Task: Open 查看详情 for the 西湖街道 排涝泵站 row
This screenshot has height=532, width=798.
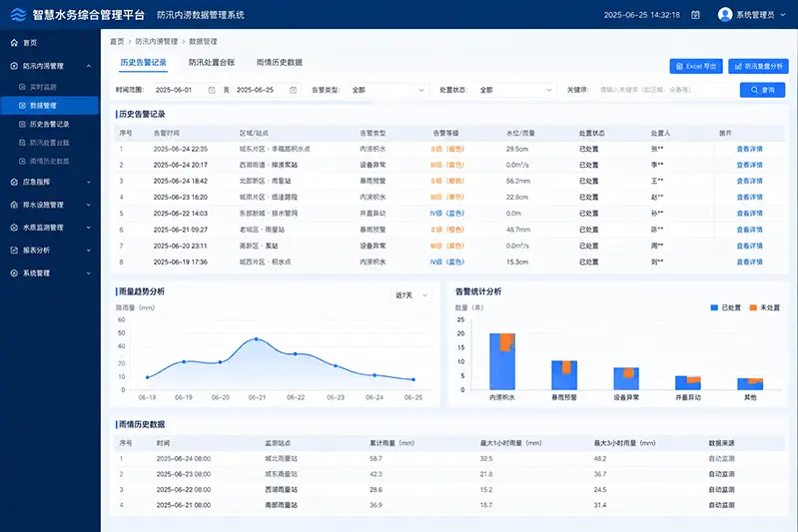Action: pos(749,165)
